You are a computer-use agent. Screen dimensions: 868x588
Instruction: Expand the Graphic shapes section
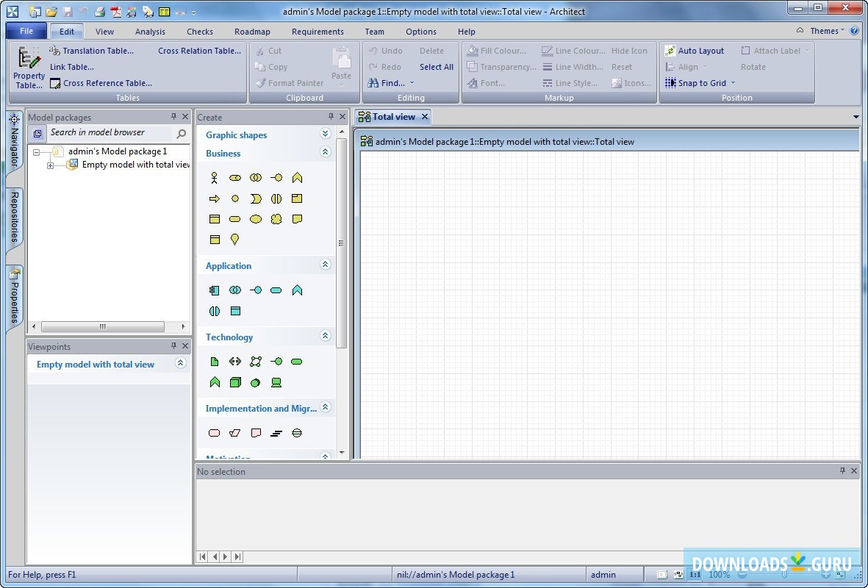coord(326,134)
